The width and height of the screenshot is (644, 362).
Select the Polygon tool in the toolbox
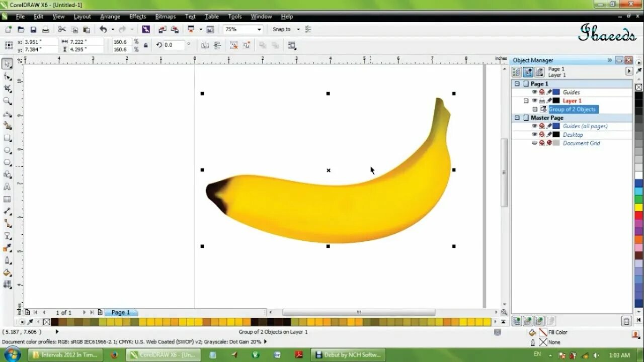(7, 162)
